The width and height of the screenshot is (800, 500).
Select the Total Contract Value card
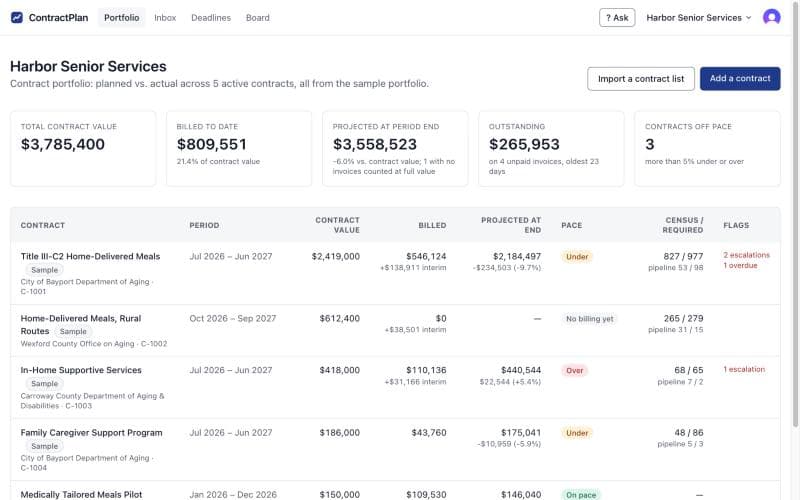pos(83,148)
